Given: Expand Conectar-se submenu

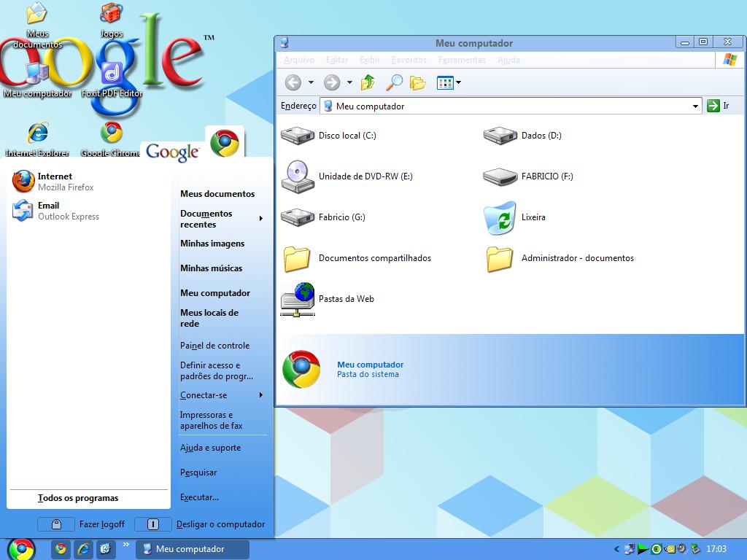Looking at the screenshot, I should point(260,394).
